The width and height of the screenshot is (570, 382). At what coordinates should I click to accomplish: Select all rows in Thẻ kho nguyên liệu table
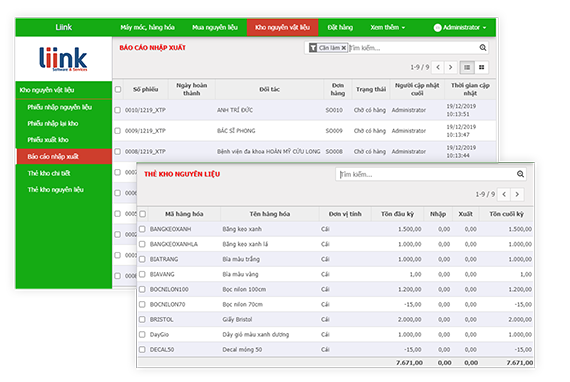click(142, 214)
